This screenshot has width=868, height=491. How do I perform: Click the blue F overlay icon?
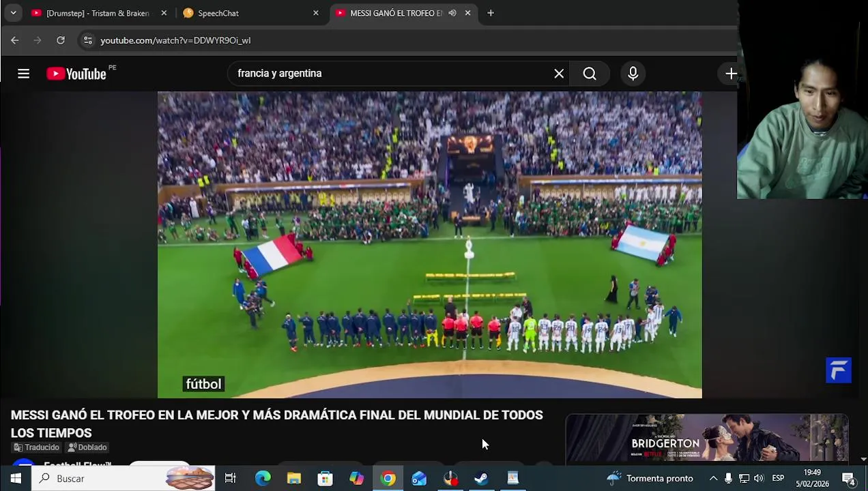(839, 370)
